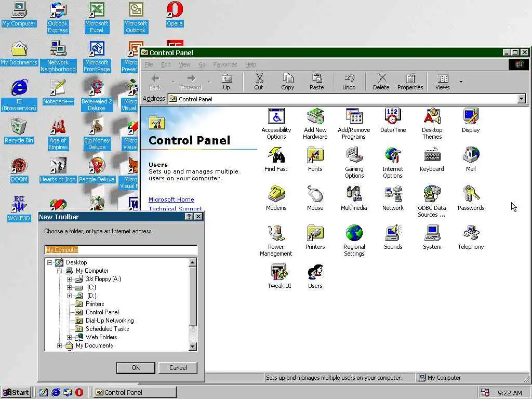
Task: Open Gaming Options applet
Action: (354, 163)
